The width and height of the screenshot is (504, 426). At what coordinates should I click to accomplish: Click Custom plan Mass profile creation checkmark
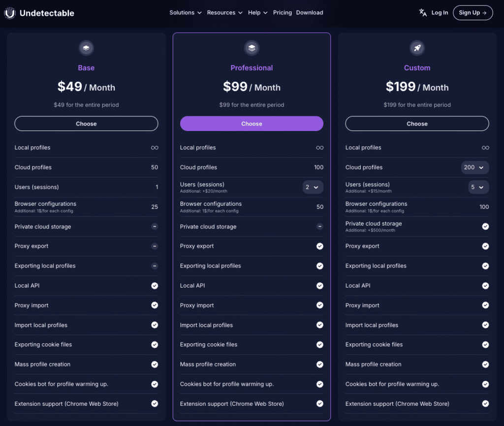coord(485,364)
